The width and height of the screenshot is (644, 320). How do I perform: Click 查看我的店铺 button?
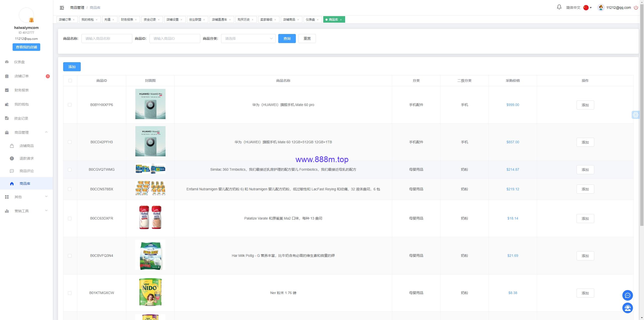point(26,47)
